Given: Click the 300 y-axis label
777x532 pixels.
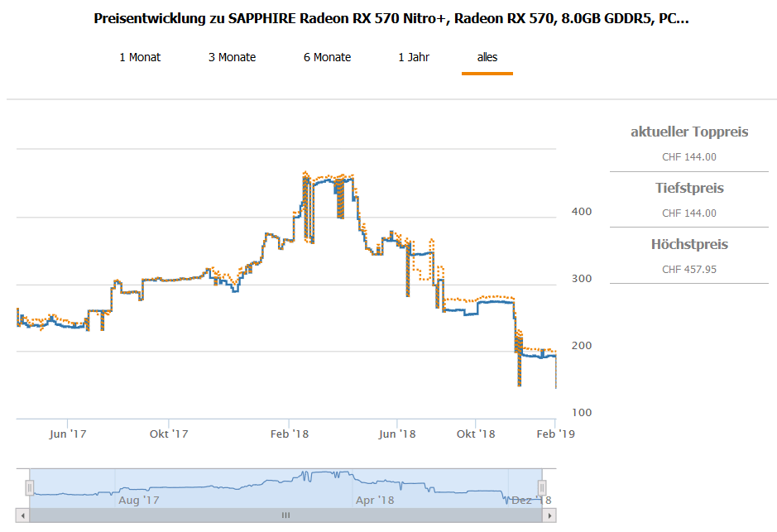Looking at the screenshot, I should 582,278.
